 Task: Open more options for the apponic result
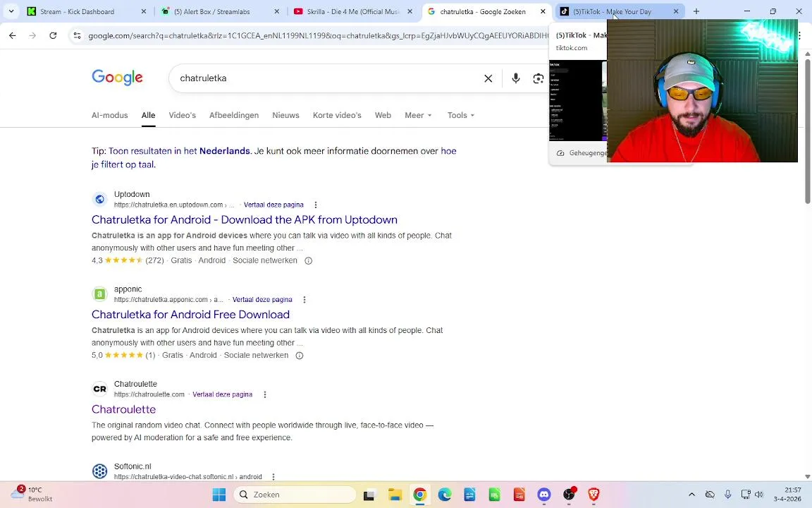coord(304,300)
